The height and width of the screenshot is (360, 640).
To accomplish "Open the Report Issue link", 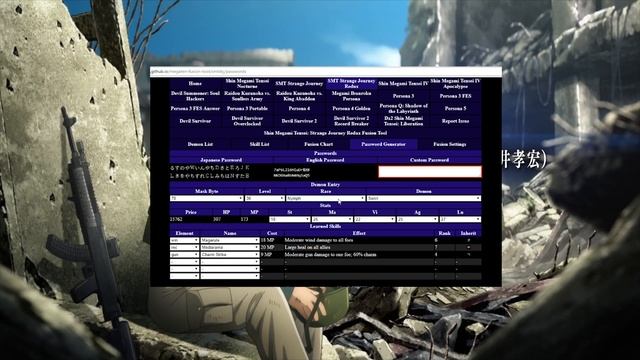I will (455, 121).
